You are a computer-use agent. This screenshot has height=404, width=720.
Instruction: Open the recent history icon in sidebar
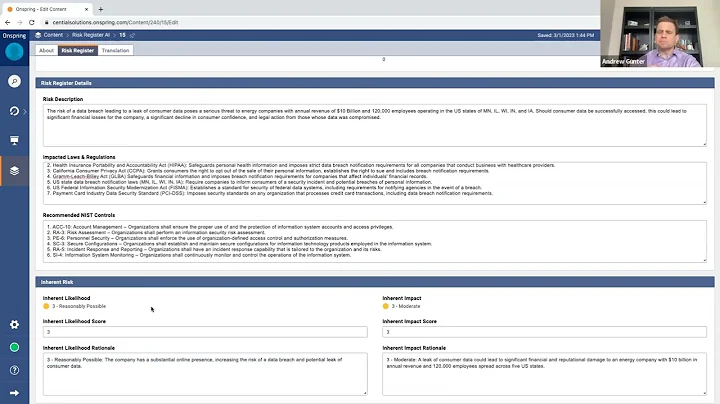14,111
